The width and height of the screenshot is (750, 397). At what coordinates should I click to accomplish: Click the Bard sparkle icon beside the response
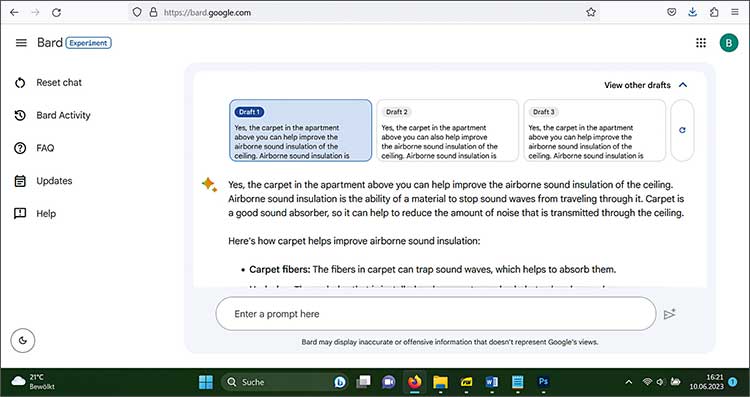point(209,185)
